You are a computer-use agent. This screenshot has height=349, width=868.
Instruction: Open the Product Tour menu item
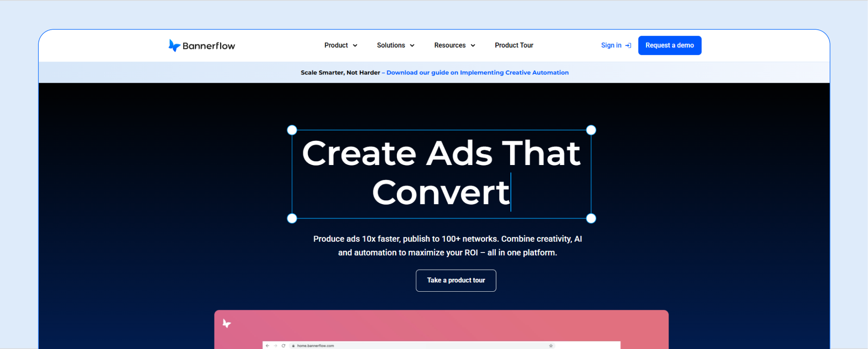[x=514, y=45]
